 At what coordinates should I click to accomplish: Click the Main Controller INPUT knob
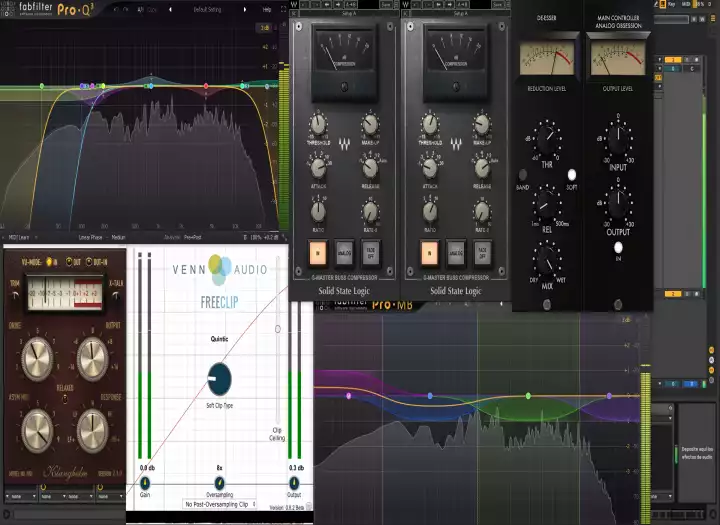(x=618, y=138)
